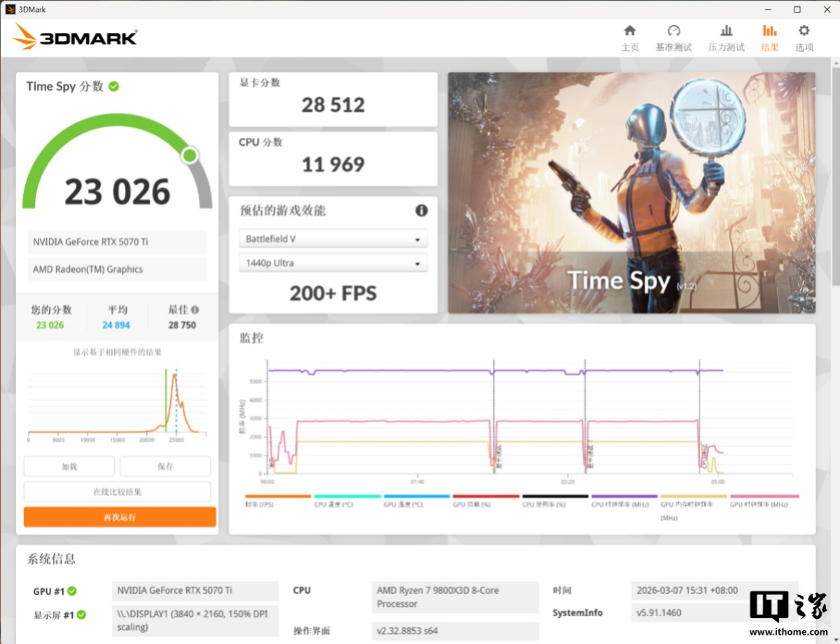Toggle the GPU 内存时钟频率 legend swatch
Image resolution: width=840 pixels, height=644 pixels.
[694, 496]
